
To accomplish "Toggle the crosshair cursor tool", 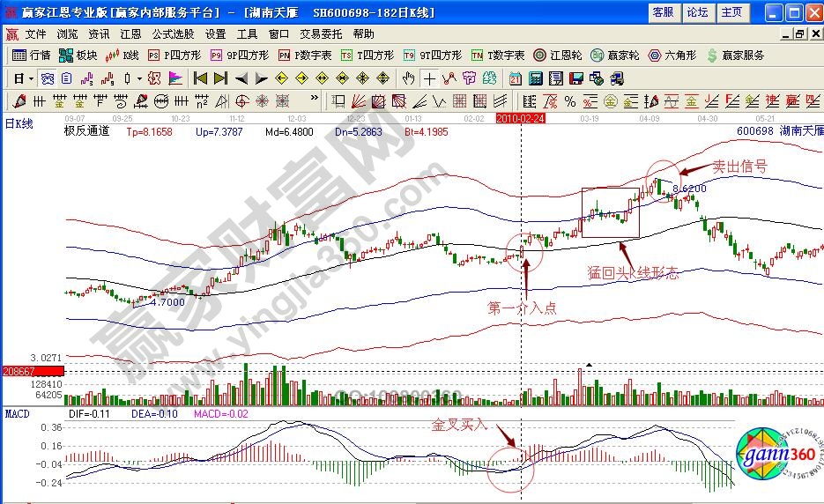I will click(x=430, y=78).
